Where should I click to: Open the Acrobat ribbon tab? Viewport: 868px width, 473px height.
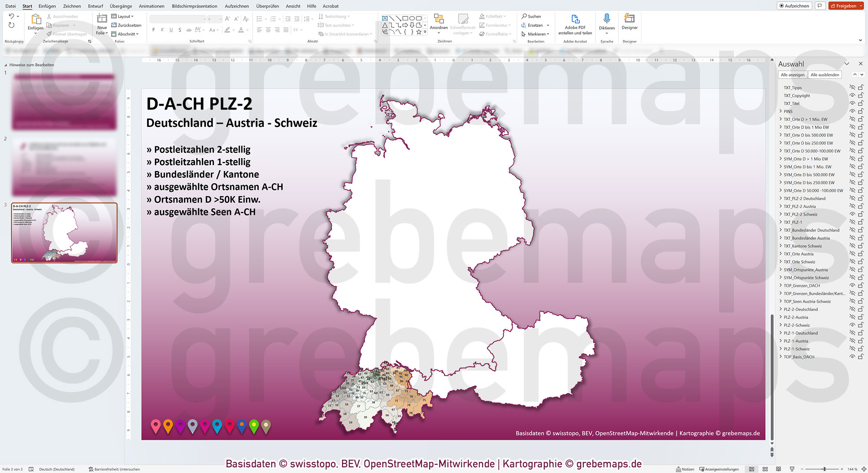click(x=330, y=6)
